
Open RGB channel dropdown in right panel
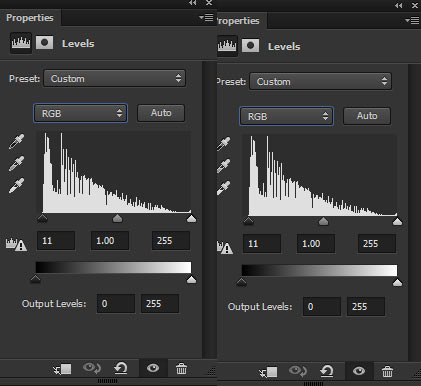286,116
